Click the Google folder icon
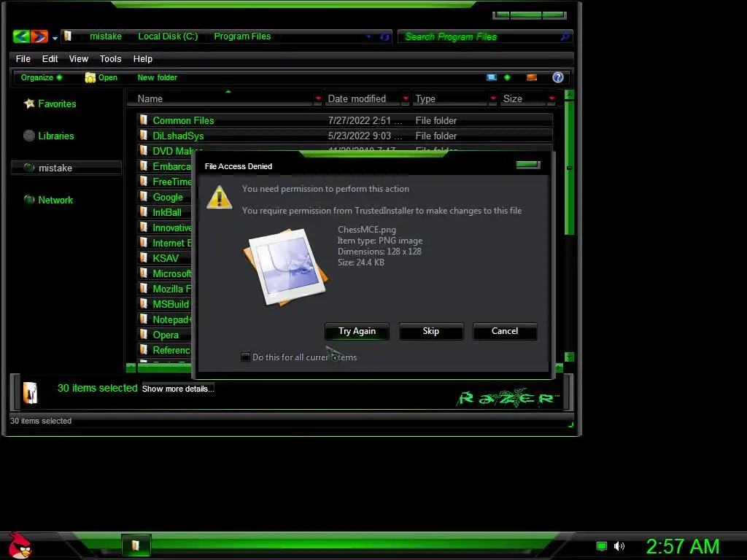This screenshot has height=560, width=747. [x=144, y=197]
